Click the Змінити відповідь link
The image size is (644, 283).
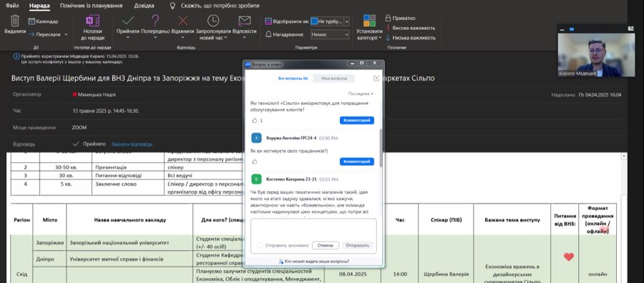(x=132, y=144)
